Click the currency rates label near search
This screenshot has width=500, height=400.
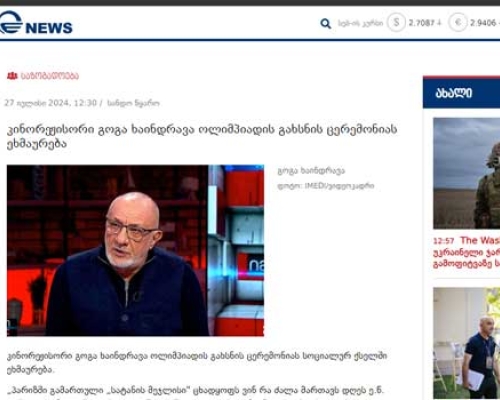click(x=360, y=23)
